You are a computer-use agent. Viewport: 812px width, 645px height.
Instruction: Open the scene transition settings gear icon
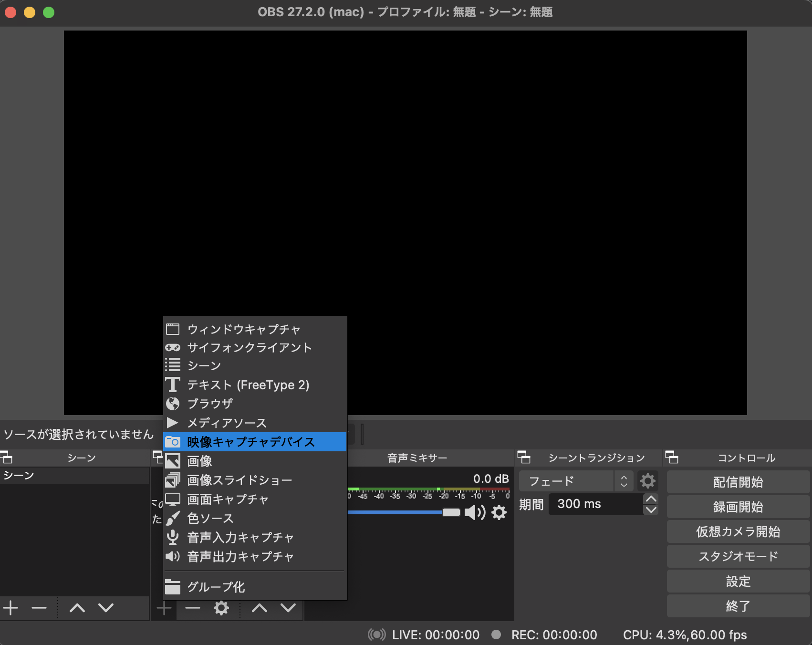click(647, 481)
